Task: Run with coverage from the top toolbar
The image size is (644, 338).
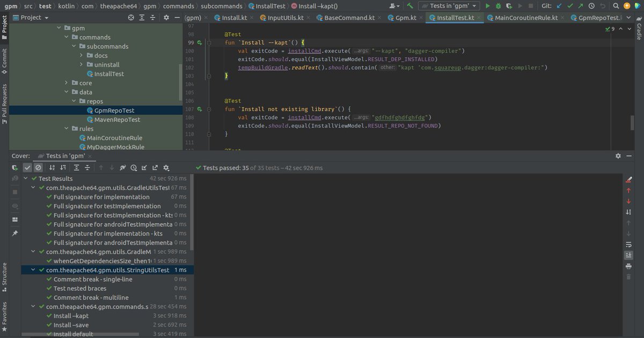Action: point(509,6)
